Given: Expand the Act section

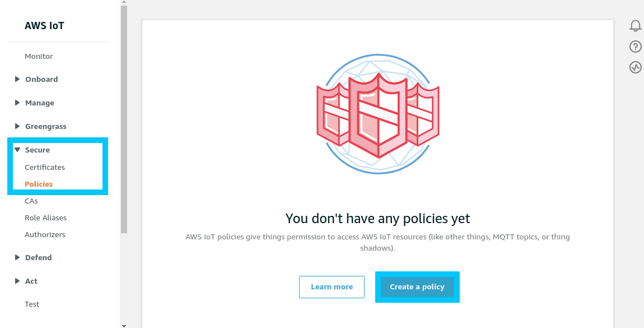Looking at the screenshot, I should tap(31, 281).
